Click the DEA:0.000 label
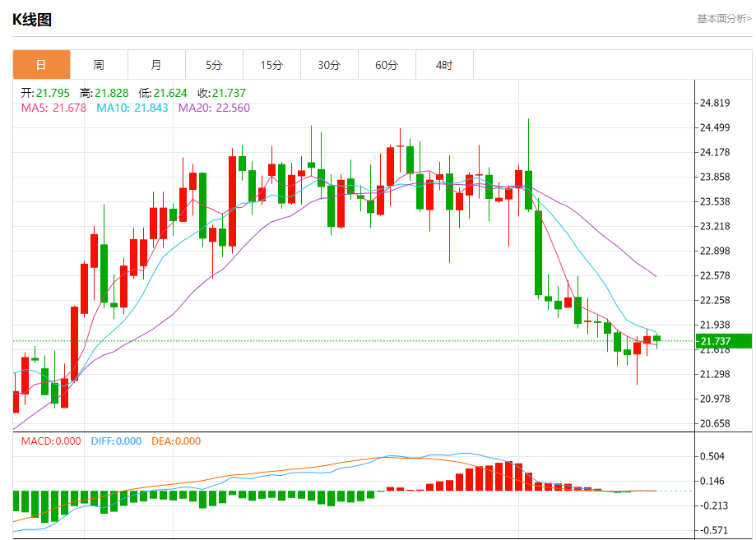Viewport: 756px width, 540px height. pyautogui.click(x=176, y=441)
